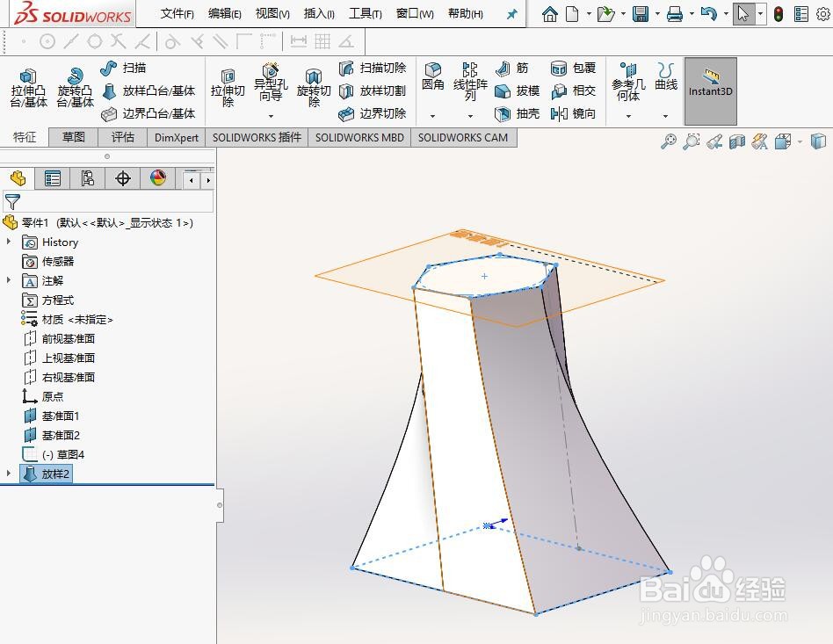Click the Extruded Cut (拉伸切除) tool
Image resolution: width=833 pixels, height=644 pixels.
point(228,88)
